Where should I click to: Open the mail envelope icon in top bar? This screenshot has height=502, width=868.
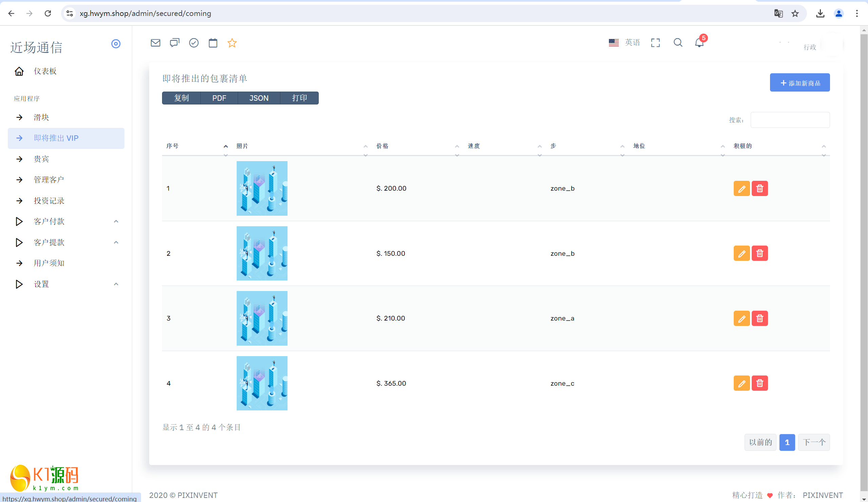[155, 43]
